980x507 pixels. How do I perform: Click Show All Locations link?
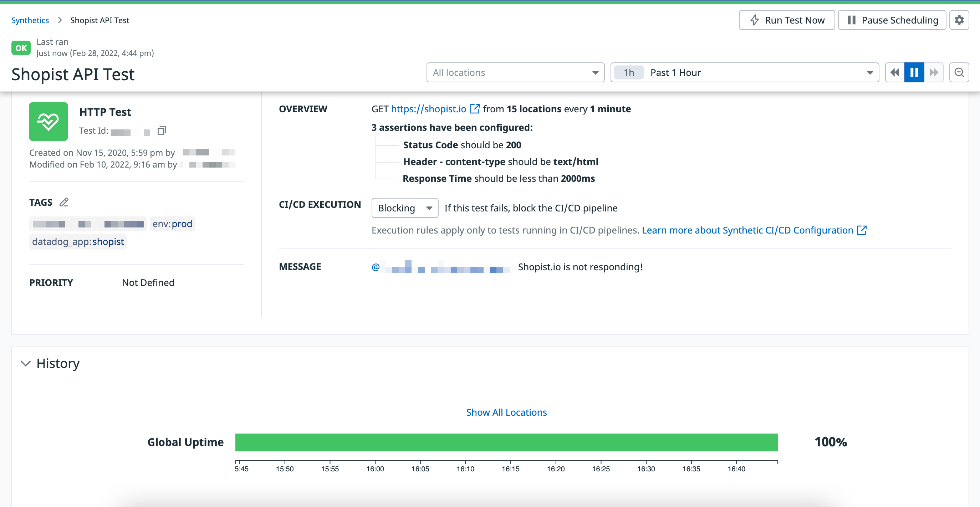506,412
